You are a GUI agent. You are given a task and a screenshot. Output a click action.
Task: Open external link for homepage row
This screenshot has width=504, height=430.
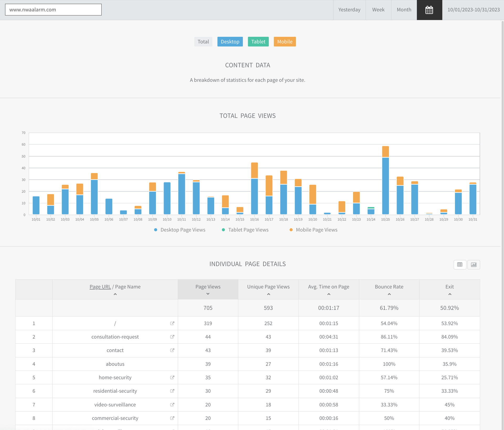172,323
